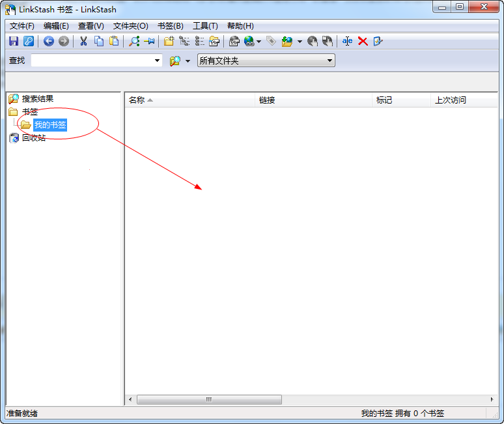
Task: Open the 书签(B) menu
Action: click(x=171, y=25)
